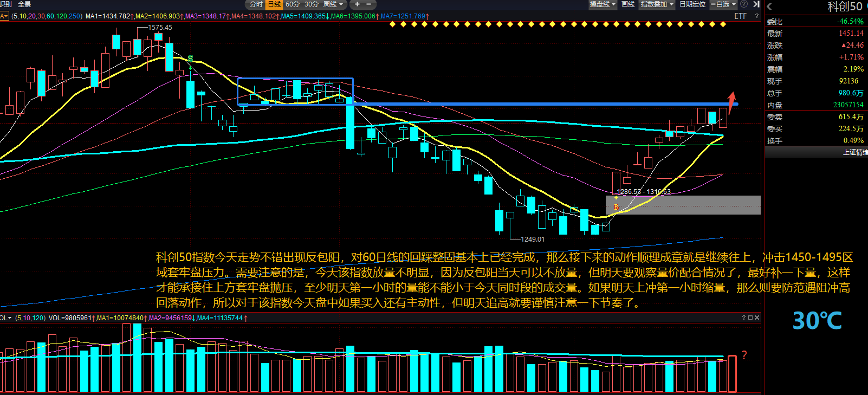Close the VOL indicator panel
Viewport: 868px width, 395px height.
click(x=757, y=318)
